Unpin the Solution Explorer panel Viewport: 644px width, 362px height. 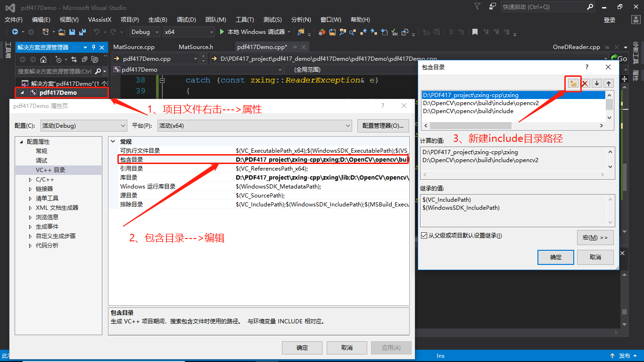coord(93,47)
